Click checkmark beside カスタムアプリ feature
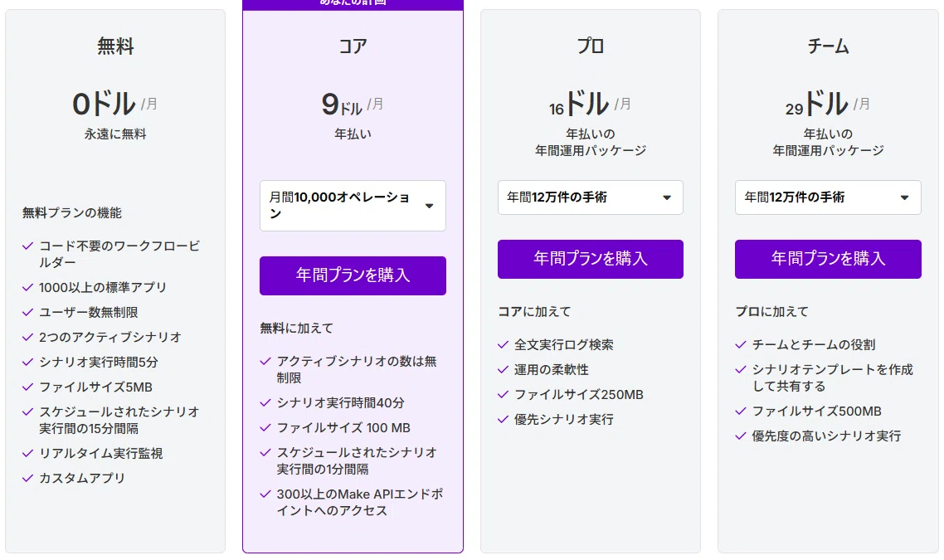 click(x=27, y=478)
